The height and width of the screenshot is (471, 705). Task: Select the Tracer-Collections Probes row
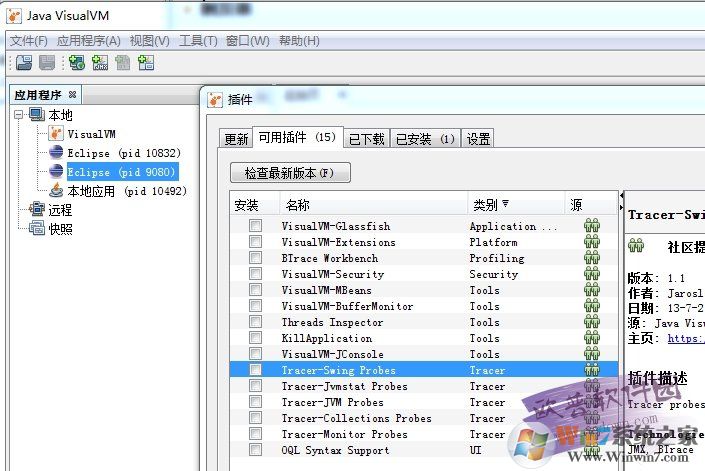[424, 418]
